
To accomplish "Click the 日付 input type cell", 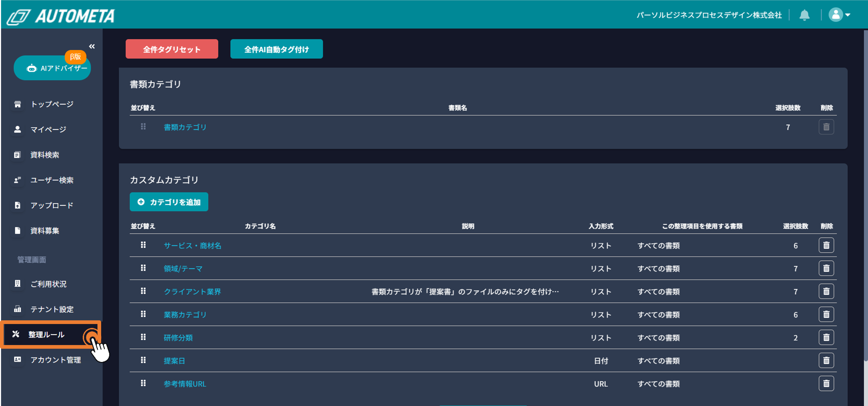I will [601, 361].
